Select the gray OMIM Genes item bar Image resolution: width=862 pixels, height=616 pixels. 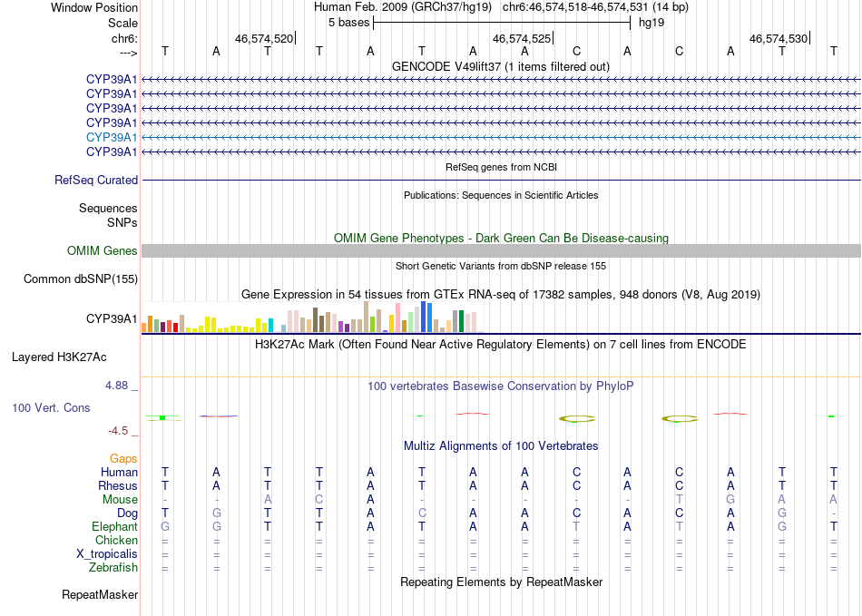tap(502, 251)
